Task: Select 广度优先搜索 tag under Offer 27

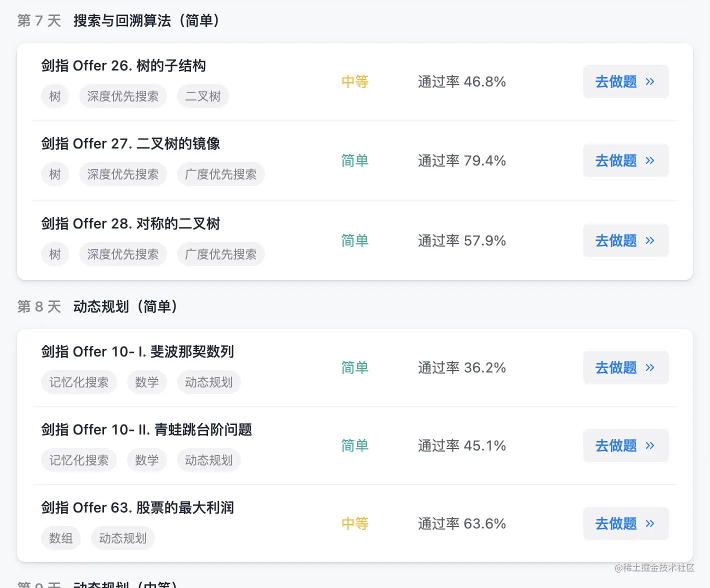Action: (220, 174)
